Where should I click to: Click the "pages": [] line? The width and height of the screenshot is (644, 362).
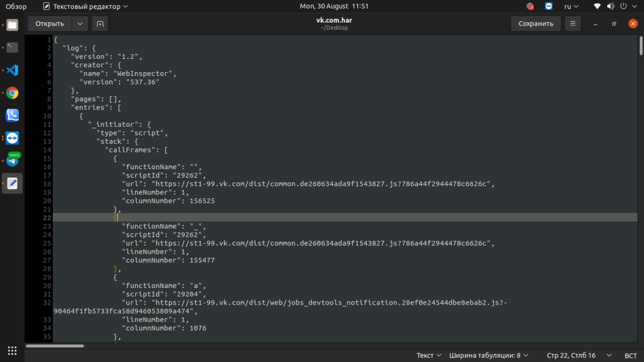coord(96,99)
